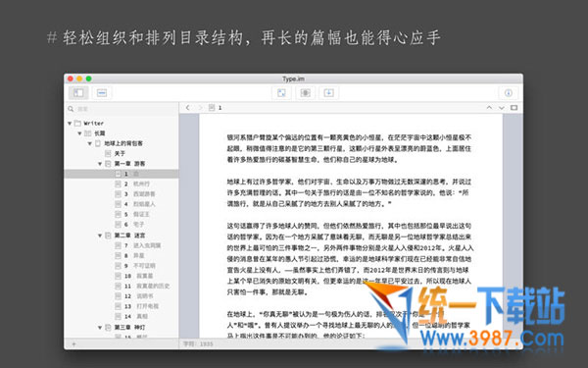
Task: Select the Writer tree label
Action: [x=93, y=124]
